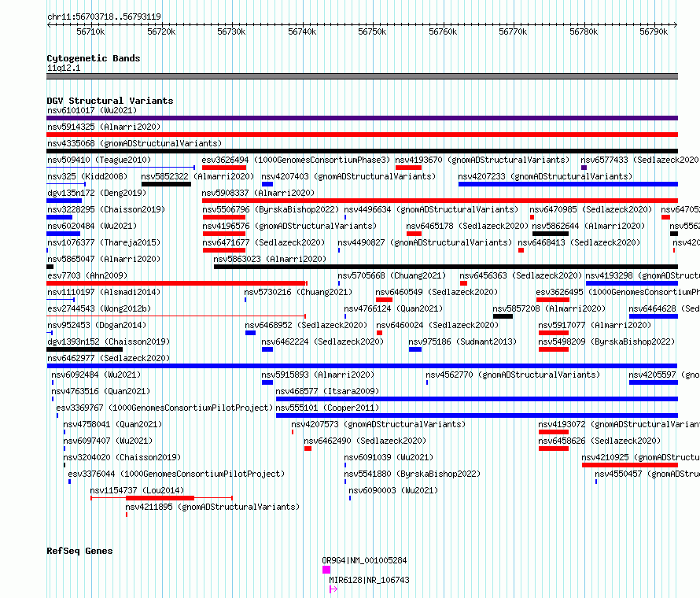The image size is (700, 598).
Task: Open esv3369767 1000GenomesConsortiumPilotProject label
Action: pyautogui.click(x=164, y=408)
